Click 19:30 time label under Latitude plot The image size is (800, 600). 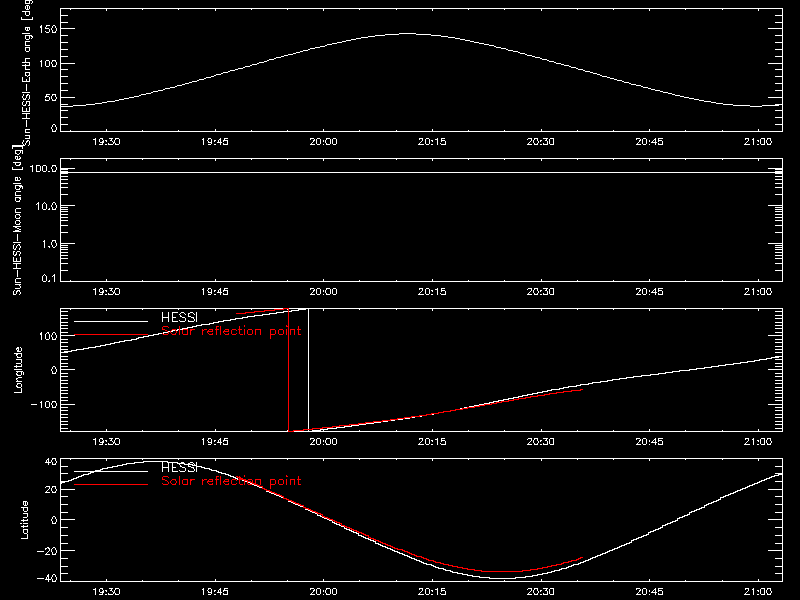[x=106, y=592]
